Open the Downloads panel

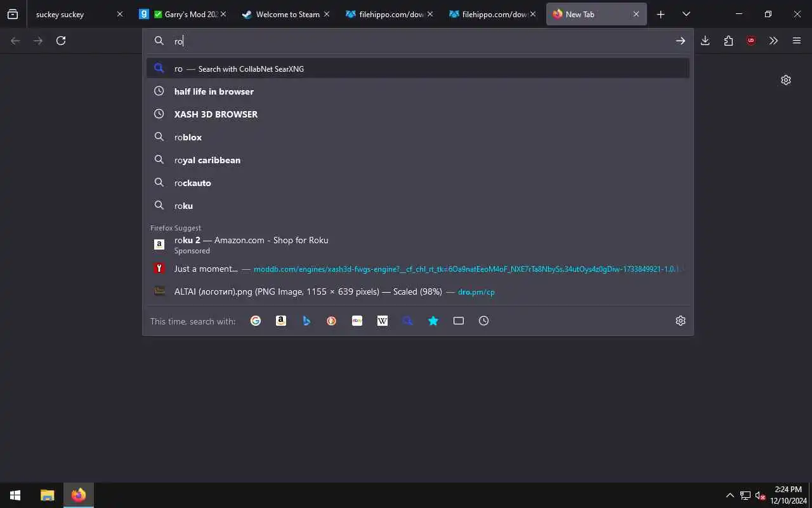pos(705,41)
